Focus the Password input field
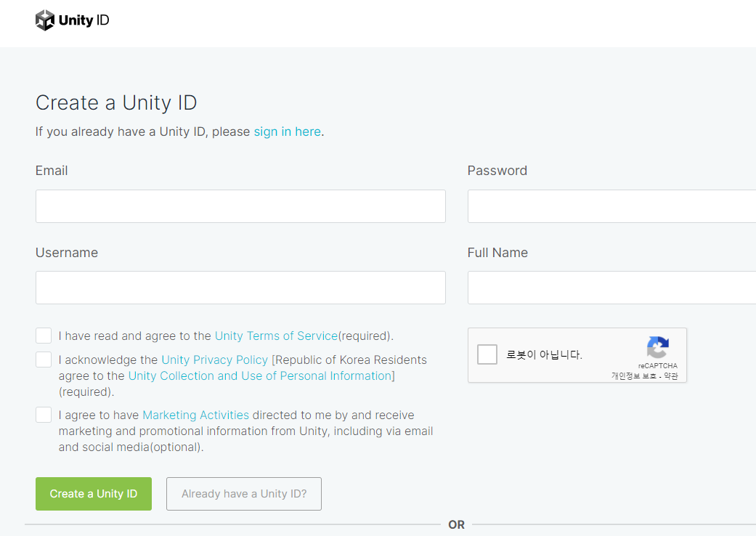 [x=611, y=206]
